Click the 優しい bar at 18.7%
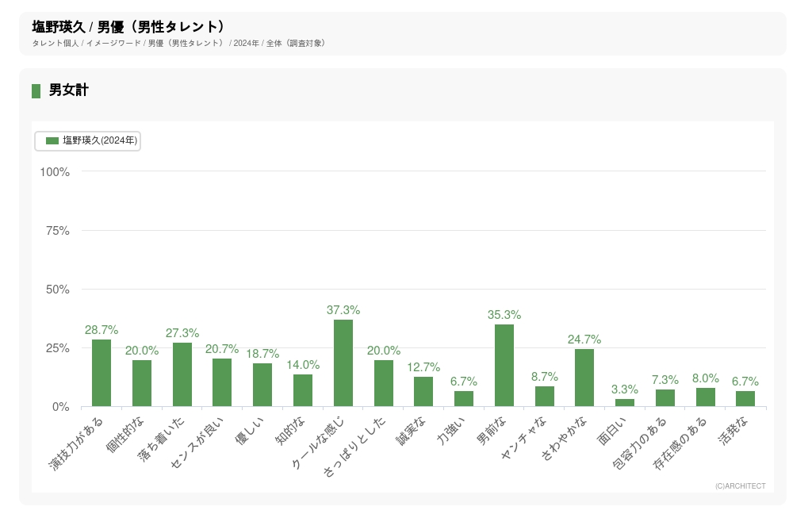 click(262, 385)
